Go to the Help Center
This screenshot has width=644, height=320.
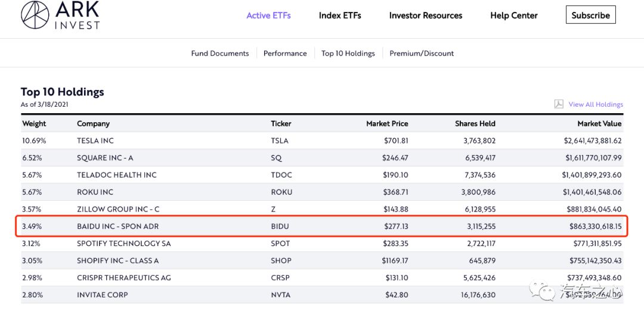[x=514, y=15]
